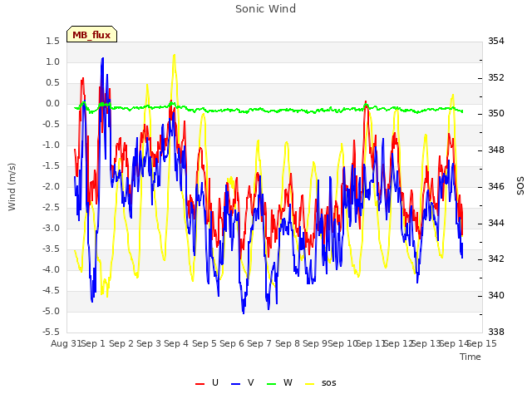Click the Sonic Wind chart title
Viewport: 532px width, 399px height.
coord(266,9)
